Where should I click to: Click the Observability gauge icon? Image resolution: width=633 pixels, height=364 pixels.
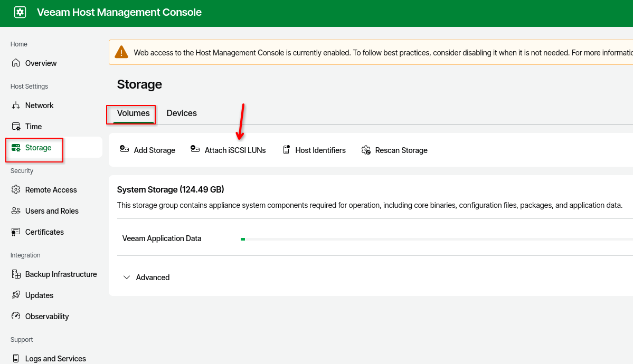point(16,316)
